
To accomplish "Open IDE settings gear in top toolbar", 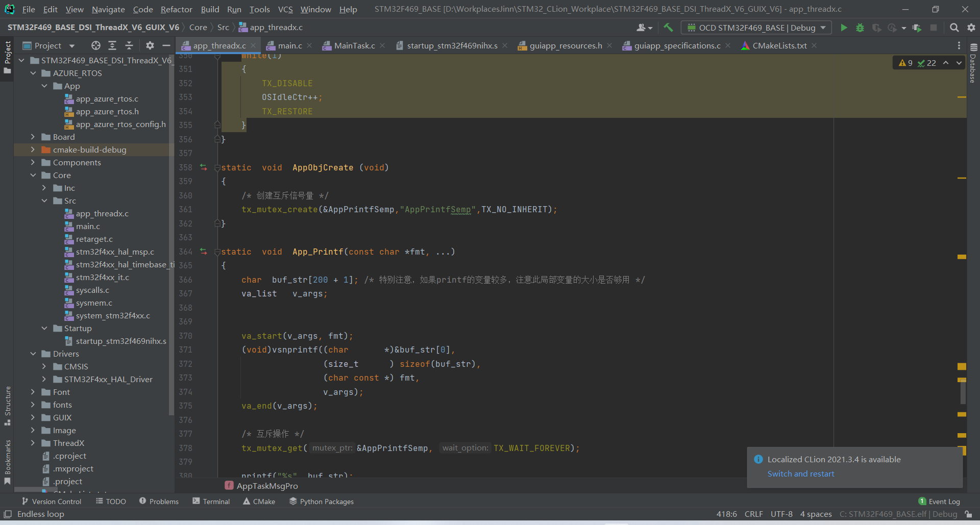I will pyautogui.click(x=971, y=28).
